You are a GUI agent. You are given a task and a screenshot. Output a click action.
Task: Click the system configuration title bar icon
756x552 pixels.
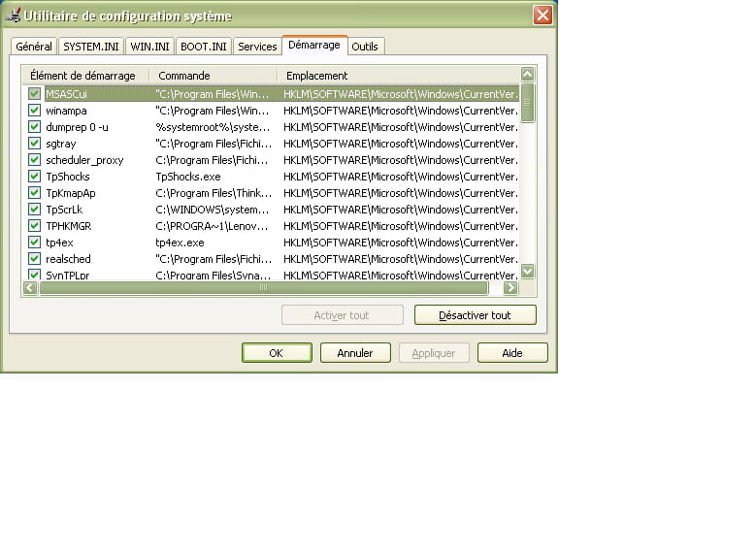click(13, 15)
